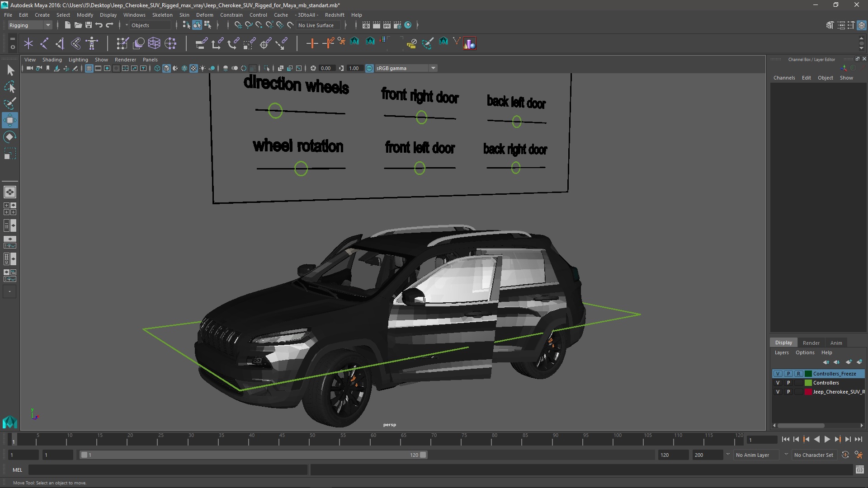Click the Save scene icon
The width and height of the screenshot is (868, 488).
tap(89, 25)
